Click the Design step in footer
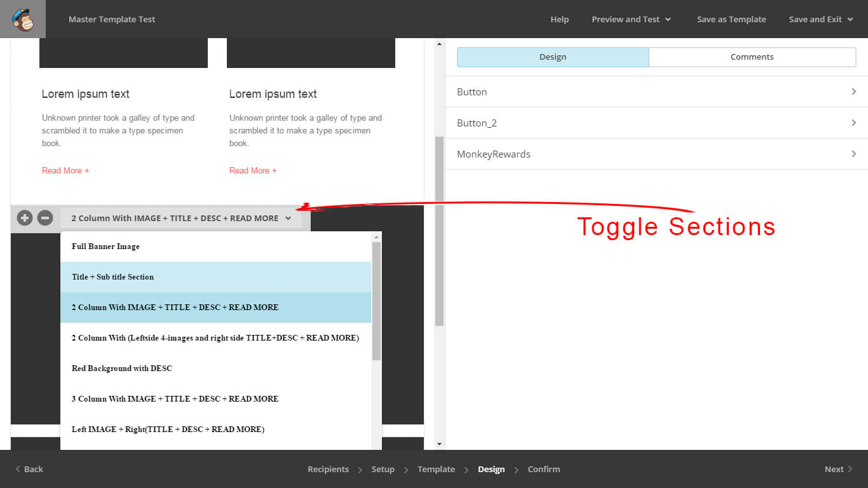Screen dimensions: 868x488 (491, 469)
